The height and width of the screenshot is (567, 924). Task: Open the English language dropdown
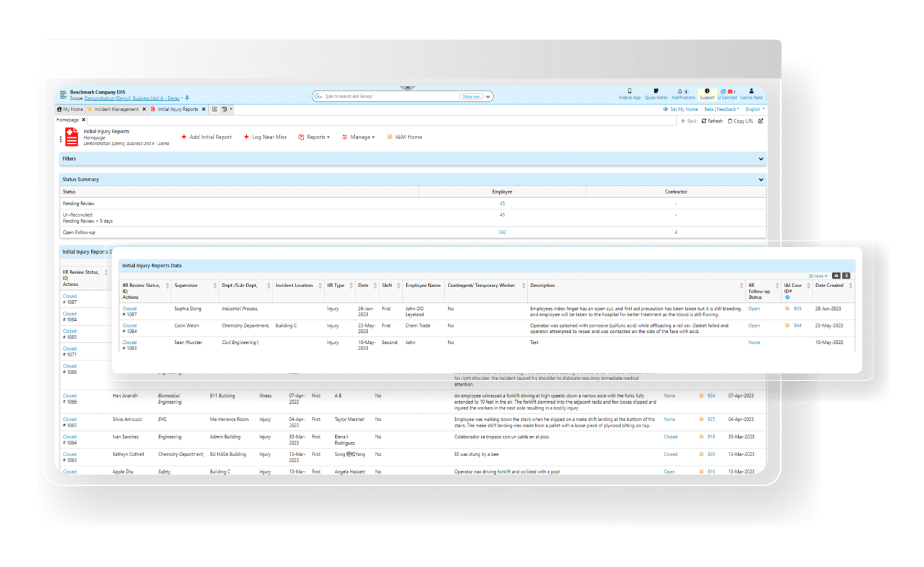[x=755, y=109]
